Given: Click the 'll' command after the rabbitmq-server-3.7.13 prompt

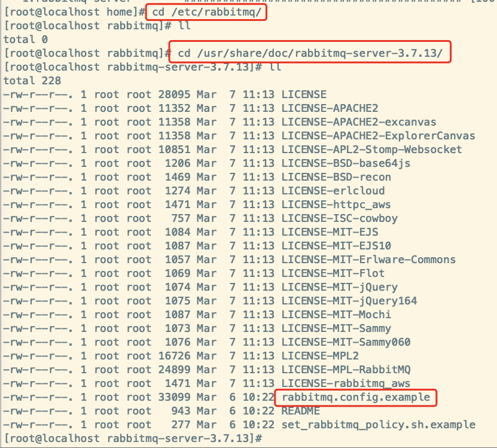Looking at the screenshot, I should (x=275, y=67).
